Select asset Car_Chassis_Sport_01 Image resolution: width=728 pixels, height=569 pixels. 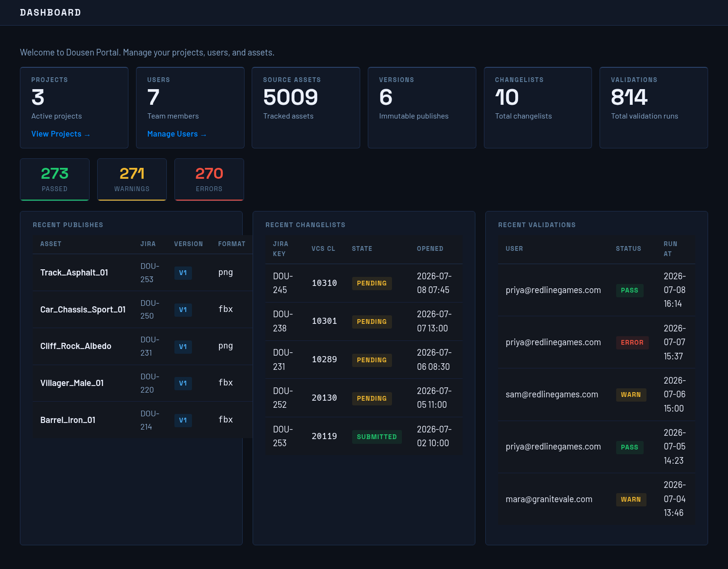83,310
